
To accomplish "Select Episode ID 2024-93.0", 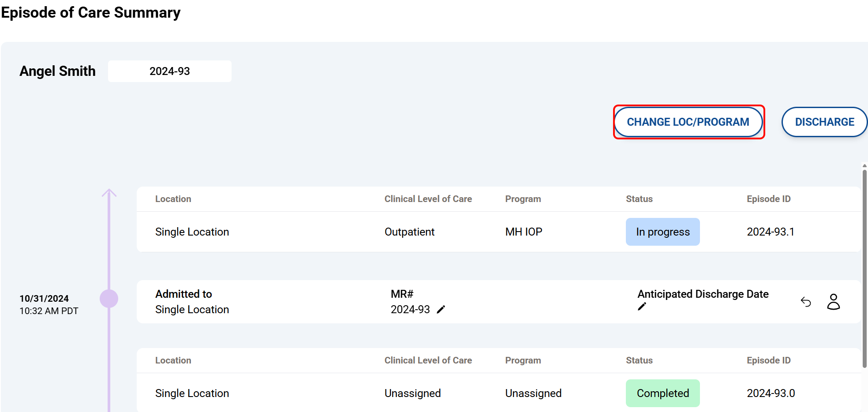I will point(771,393).
